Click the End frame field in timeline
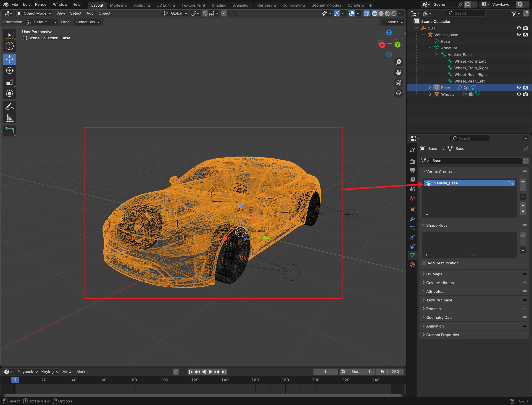The image size is (532, 405). click(x=390, y=371)
